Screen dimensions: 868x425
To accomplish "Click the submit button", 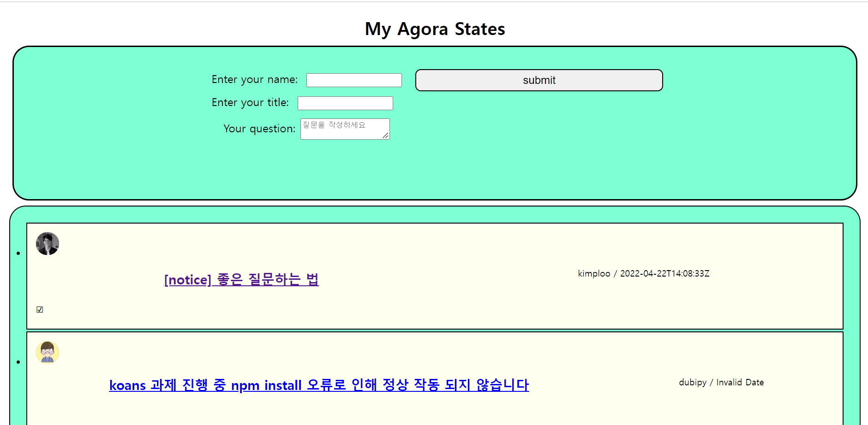I will pos(539,80).
